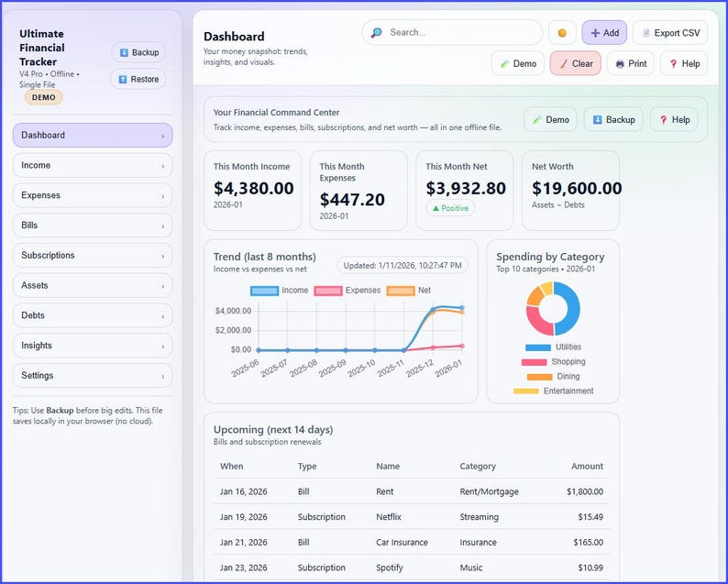Click the DEMO badge in sidebar
The image size is (728, 584).
coord(44,97)
